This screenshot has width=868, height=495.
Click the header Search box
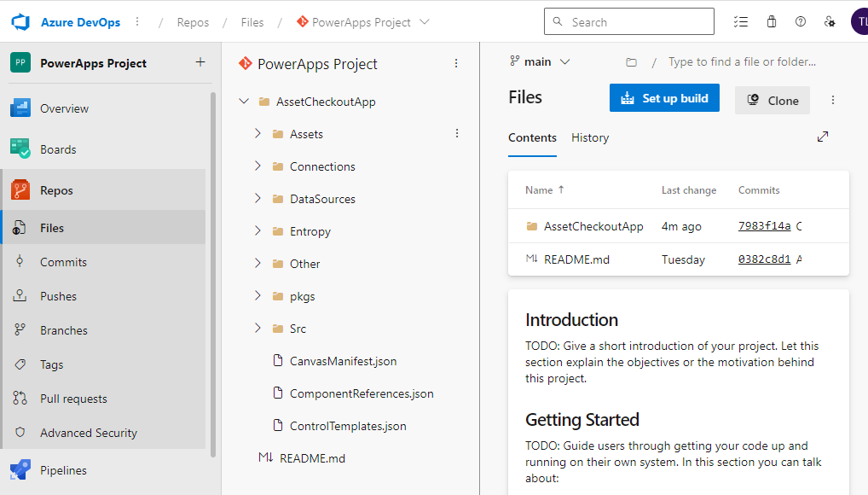pos(629,21)
